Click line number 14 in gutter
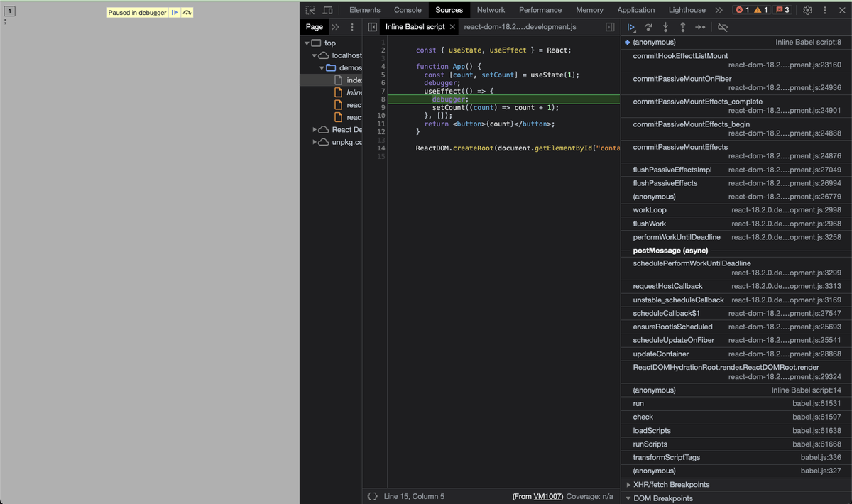 [x=381, y=148]
